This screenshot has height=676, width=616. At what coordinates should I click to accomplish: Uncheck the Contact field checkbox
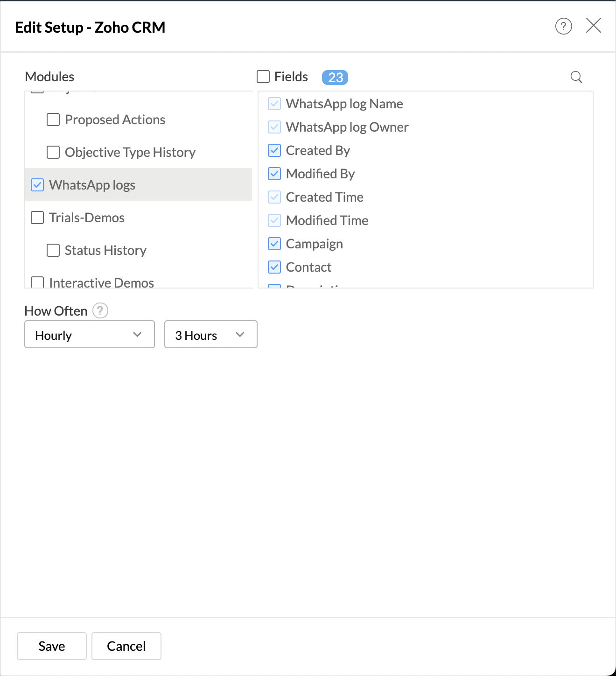274,267
